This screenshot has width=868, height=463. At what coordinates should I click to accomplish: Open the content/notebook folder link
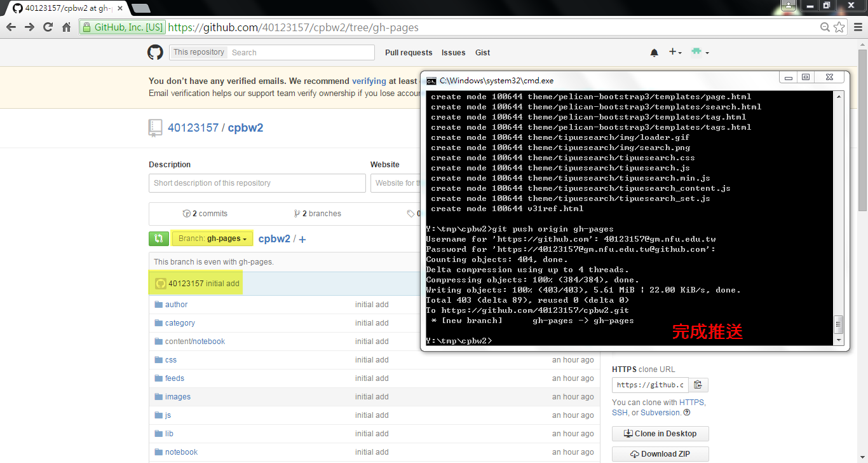(x=195, y=342)
